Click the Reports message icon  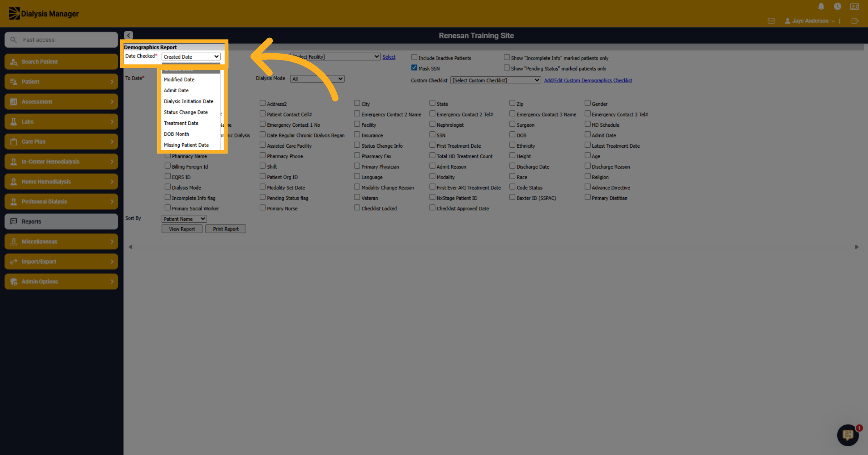[x=14, y=221]
